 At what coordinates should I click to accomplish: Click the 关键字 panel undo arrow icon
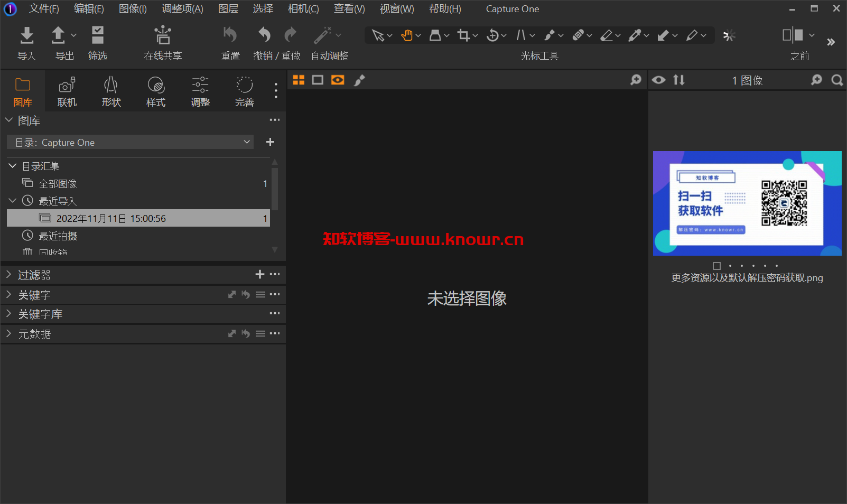click(246, 294)
